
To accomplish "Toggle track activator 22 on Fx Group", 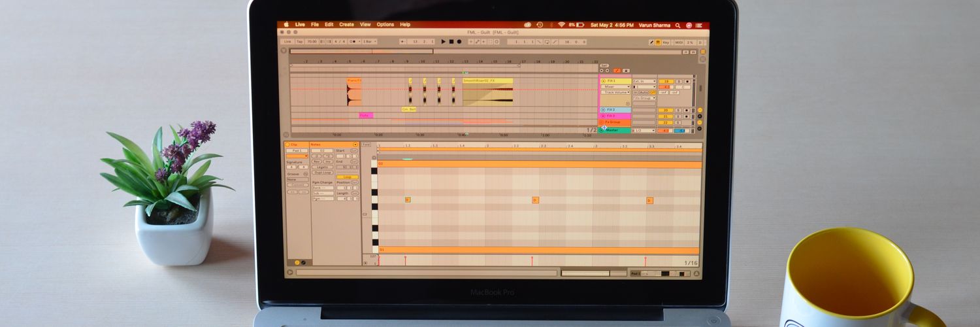I will click(666, 122).
